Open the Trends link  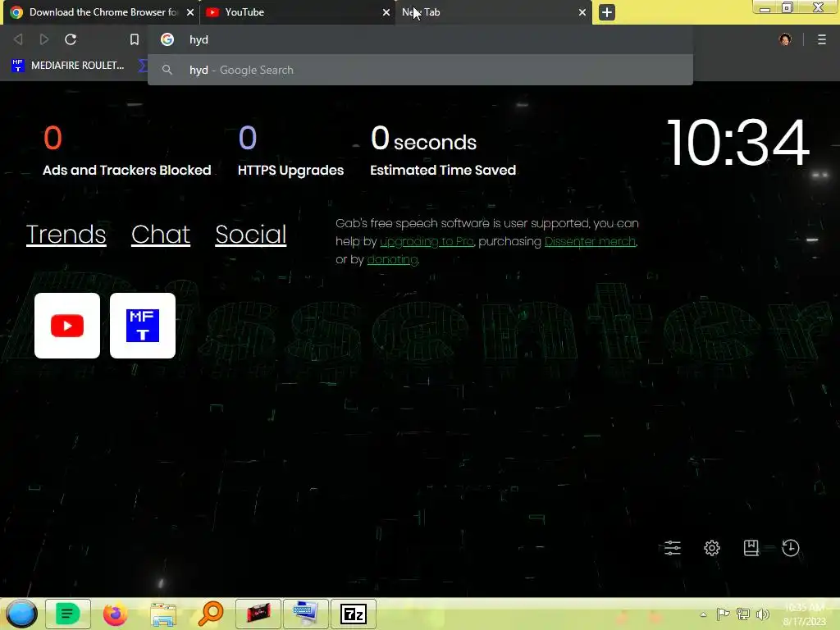(x=66, y=234)
